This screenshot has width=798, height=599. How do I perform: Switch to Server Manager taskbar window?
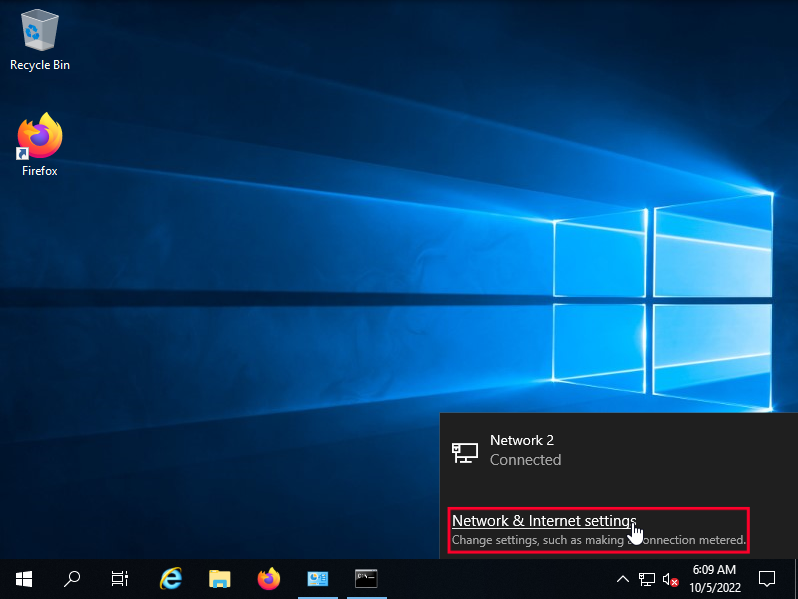(318, 579)
